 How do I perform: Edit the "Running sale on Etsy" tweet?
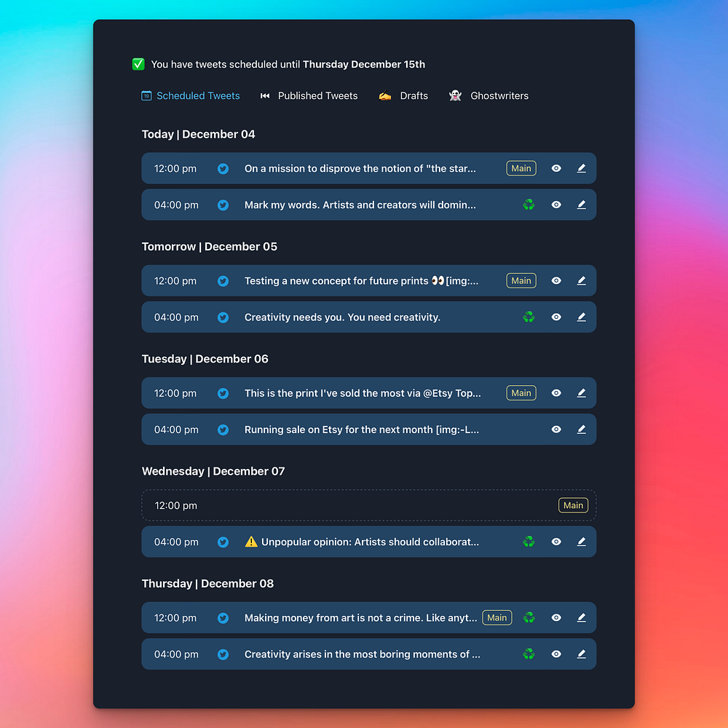[x=581, y=430]
